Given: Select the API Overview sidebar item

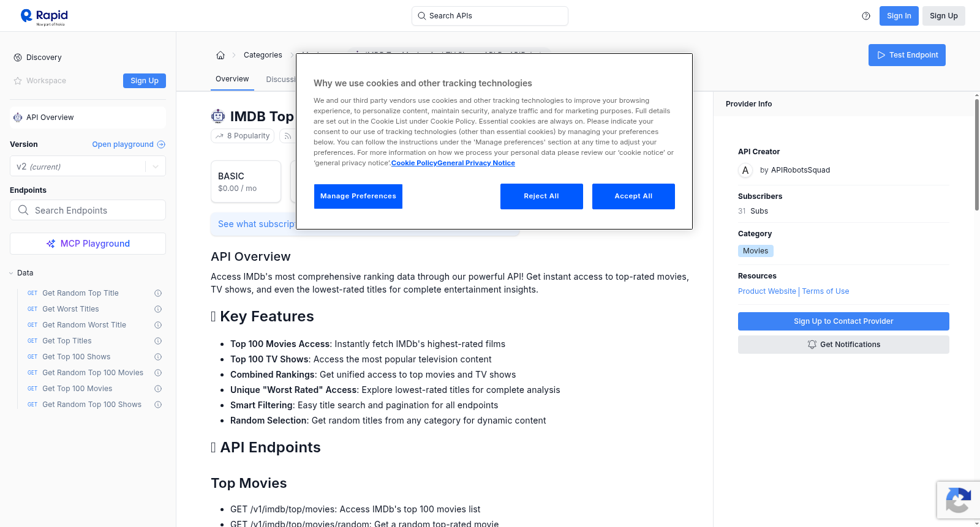Looking at the screenshot, I should coord(88,118).
